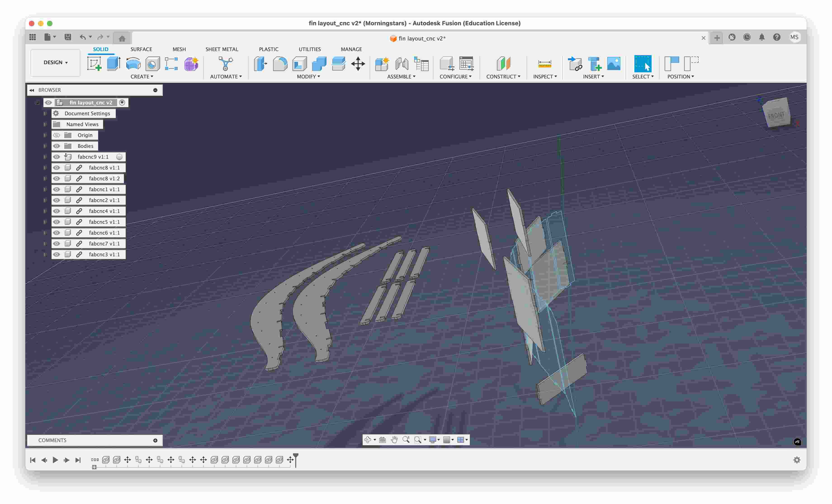
Task: Click the Offset Plane construct icon
Action: [x=503, y=64]
